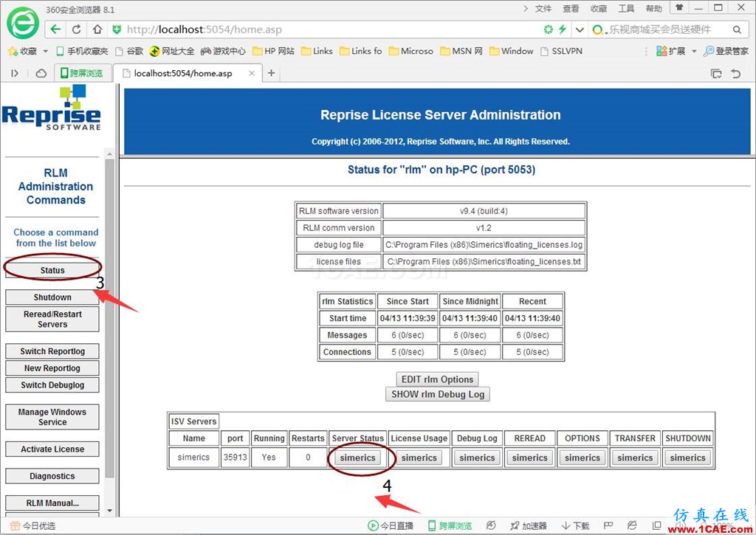Click the search magnifier icon
The image size is (756, 535).
737,30
